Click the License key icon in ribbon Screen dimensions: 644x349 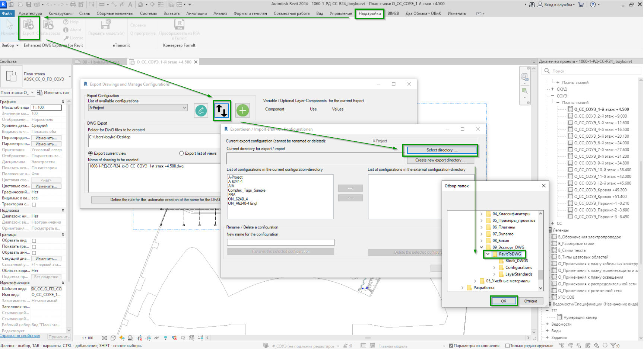click(66, 38)
